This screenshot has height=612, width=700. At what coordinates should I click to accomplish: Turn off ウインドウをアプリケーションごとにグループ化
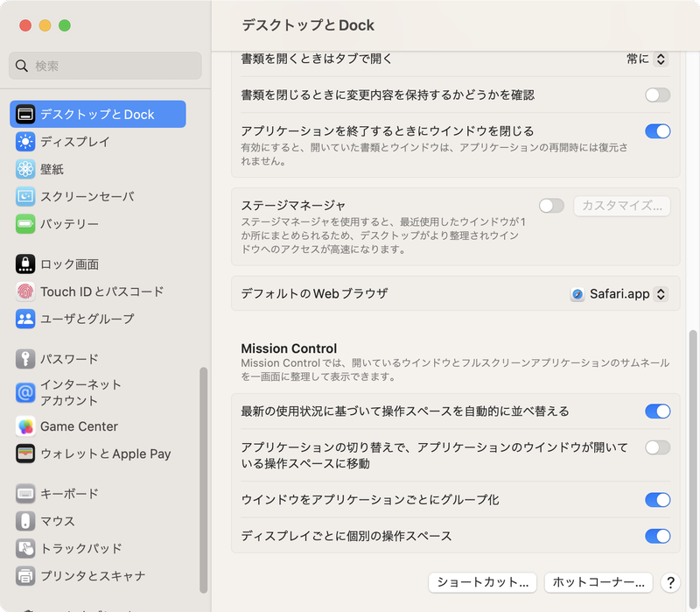click(657, 500)
